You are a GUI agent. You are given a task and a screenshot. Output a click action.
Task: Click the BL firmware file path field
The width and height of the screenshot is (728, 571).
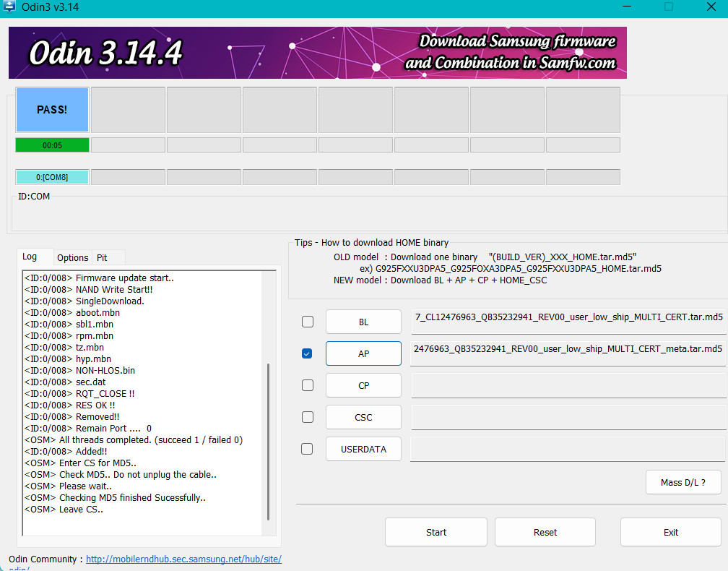pos(569,322)
